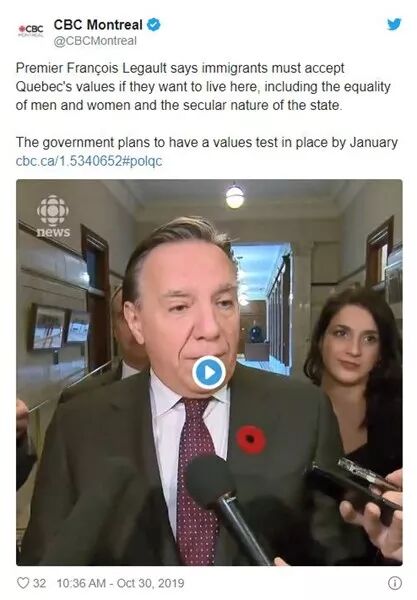
Task: Open the @CBCMontreal handle
Action: pos(95,41)
